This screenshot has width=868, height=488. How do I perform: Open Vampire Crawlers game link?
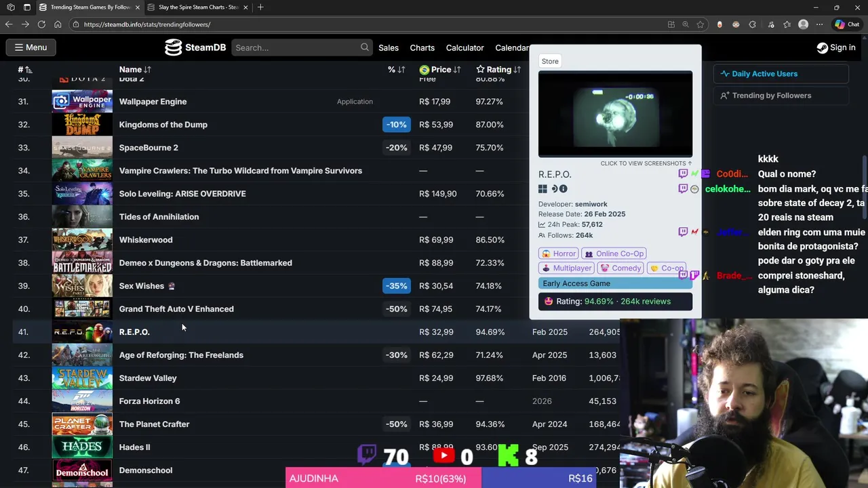click(240, 171)
